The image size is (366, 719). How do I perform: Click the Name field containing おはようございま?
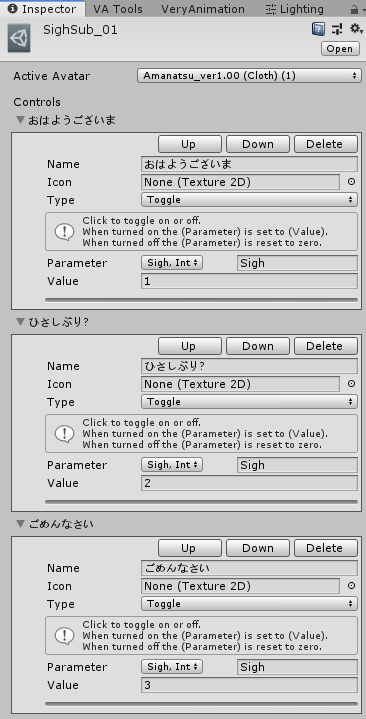pyautogui.click(x=249, y=164)
